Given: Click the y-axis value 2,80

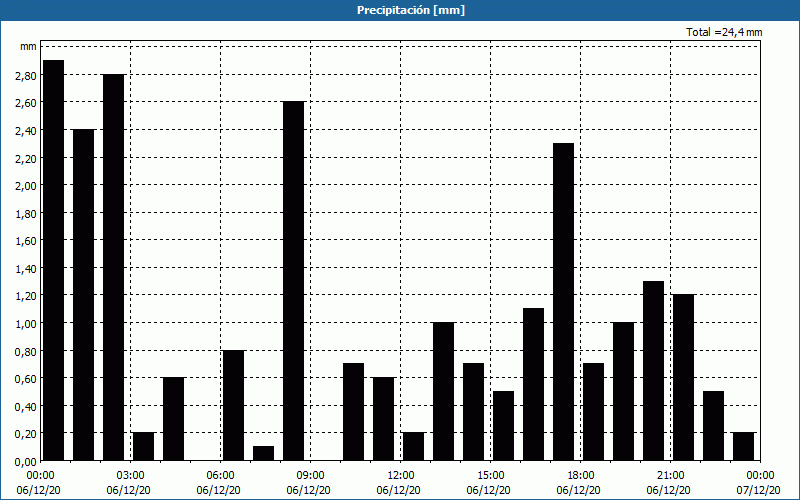Looking at the screenshot, I should pyautogui.click(x=26, y=76).
